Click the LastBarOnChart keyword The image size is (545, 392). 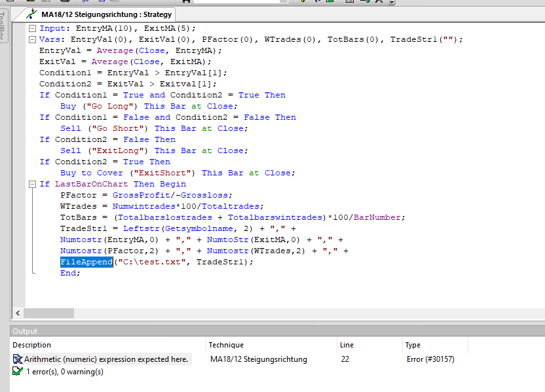[x=92, y=184]
